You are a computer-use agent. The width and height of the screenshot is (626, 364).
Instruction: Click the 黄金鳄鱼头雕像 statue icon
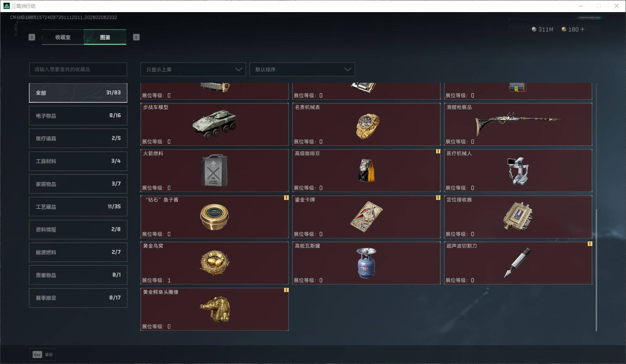pyautogui.click(x=215, y=309)
